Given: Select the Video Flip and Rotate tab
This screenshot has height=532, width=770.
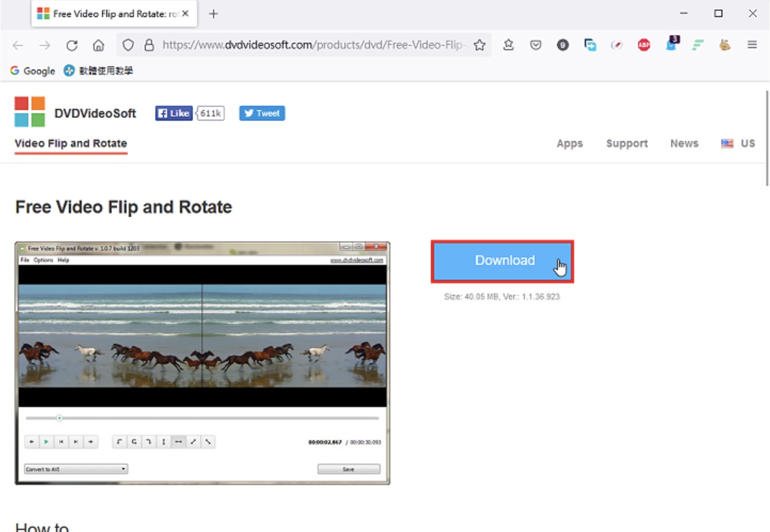Looking at the screenshot, I should coord(71,144).
